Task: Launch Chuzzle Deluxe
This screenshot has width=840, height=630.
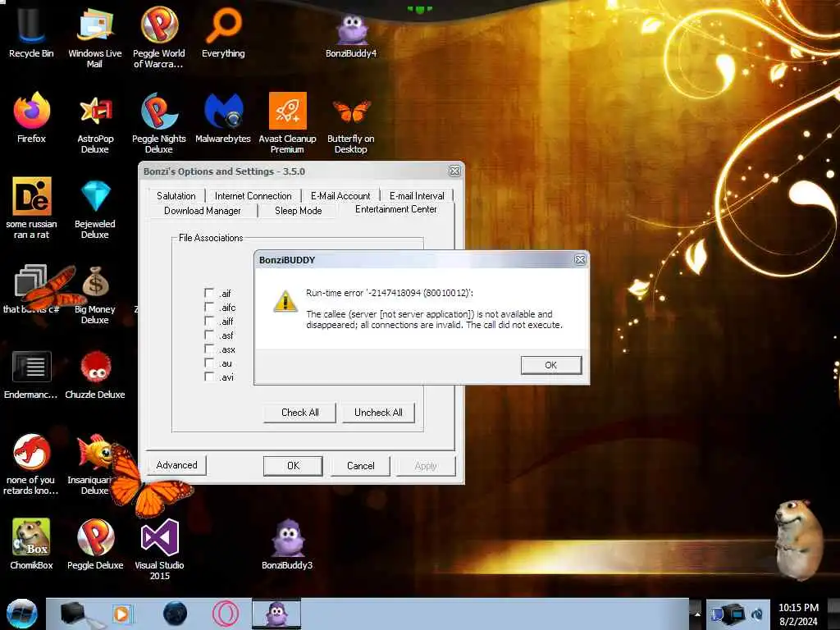Action: coord(95,375)
